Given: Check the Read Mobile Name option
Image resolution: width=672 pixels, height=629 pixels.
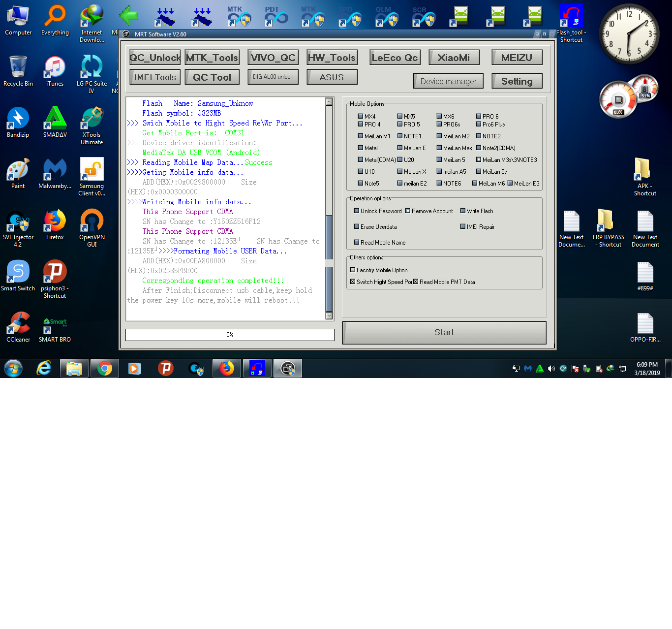Looking at the screenshot, I should [x=357, y=242].
